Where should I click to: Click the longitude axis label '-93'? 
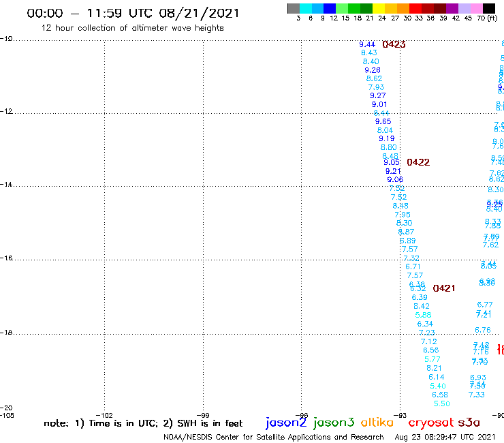[x=400, y=415]
